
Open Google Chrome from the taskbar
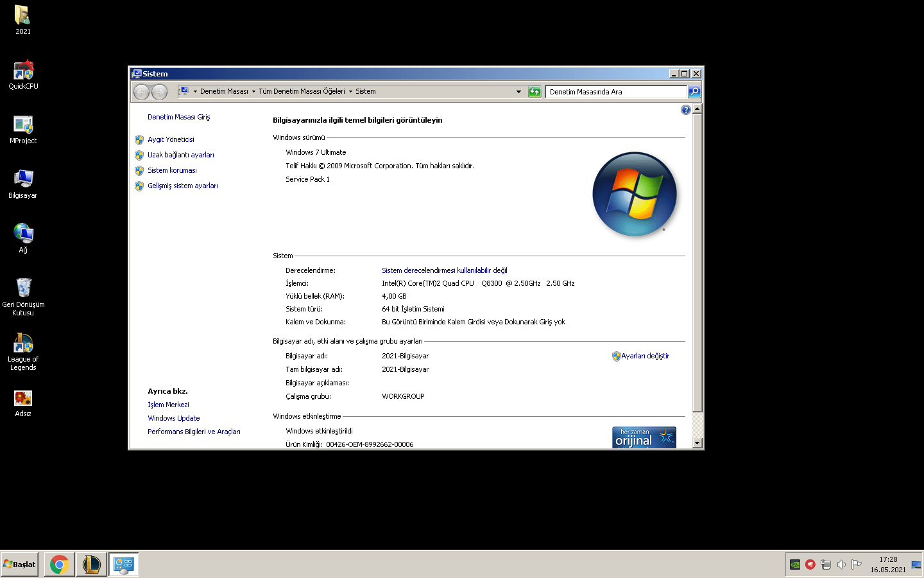(x=59, y=565)
